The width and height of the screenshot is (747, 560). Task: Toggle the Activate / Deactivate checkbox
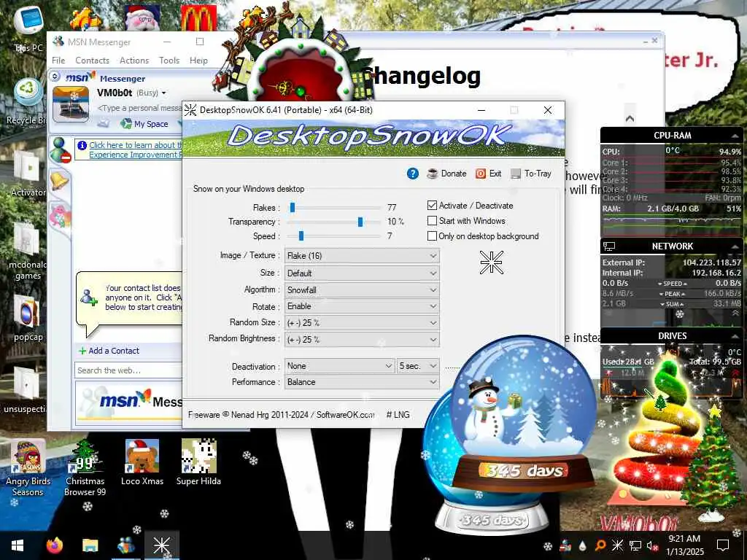click(x=432, y=205)
